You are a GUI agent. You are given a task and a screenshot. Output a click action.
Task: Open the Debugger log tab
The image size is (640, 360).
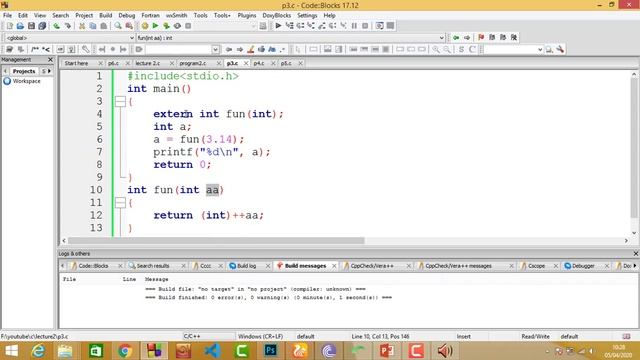click(x=583, y=266)
